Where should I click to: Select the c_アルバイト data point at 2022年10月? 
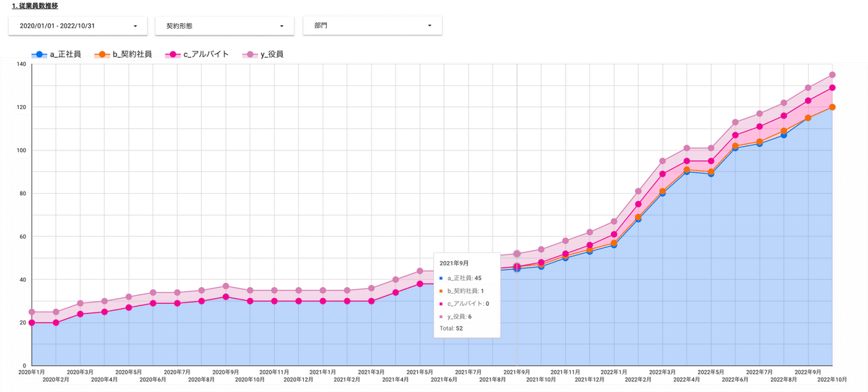(x=833, y=88)
